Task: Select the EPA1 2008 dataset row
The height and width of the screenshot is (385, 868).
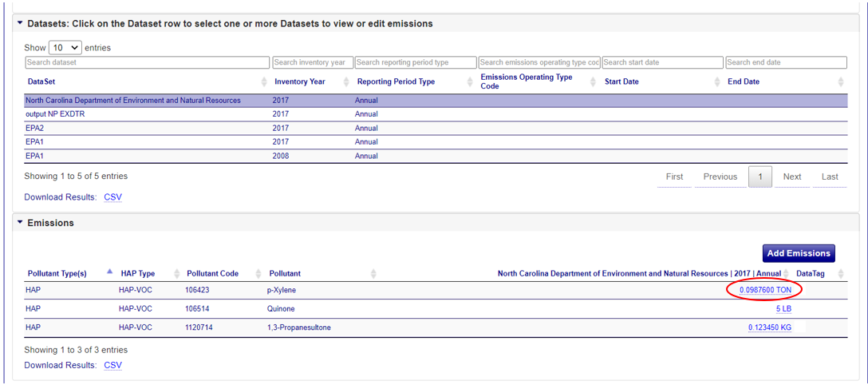Action: pyautogui.click(x=436, y=157)
